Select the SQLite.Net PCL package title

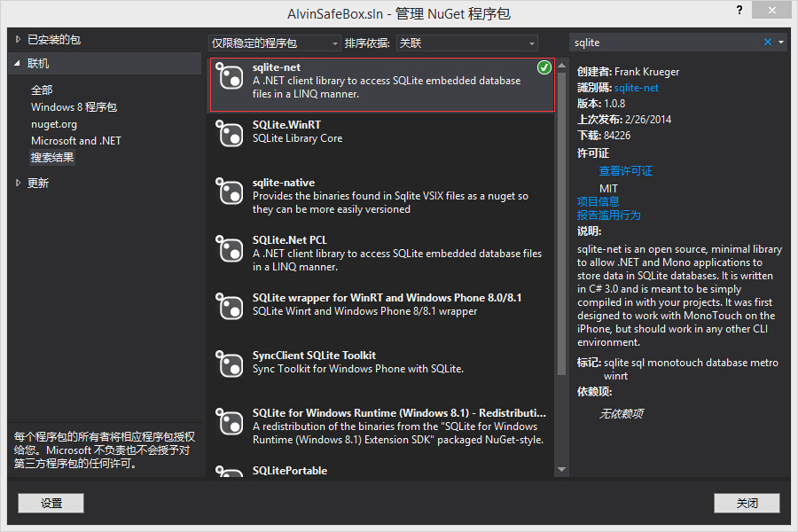click(x=290, y=239)
